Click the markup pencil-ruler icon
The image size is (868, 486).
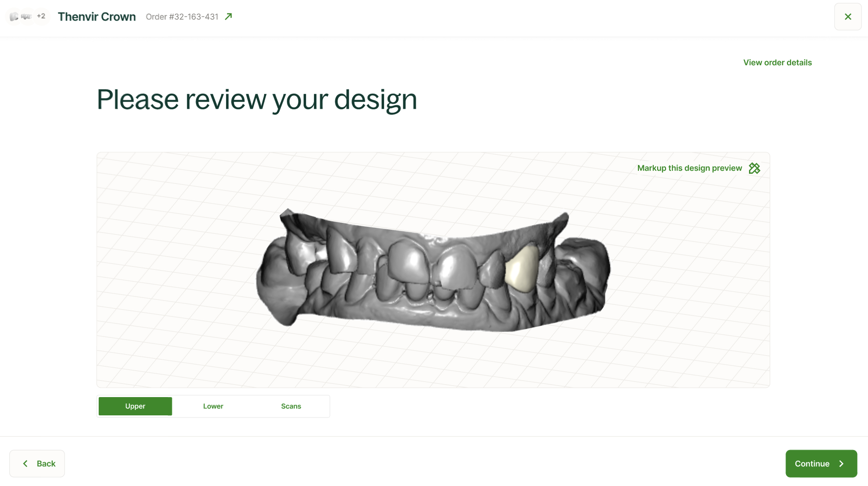pos(754,168)
